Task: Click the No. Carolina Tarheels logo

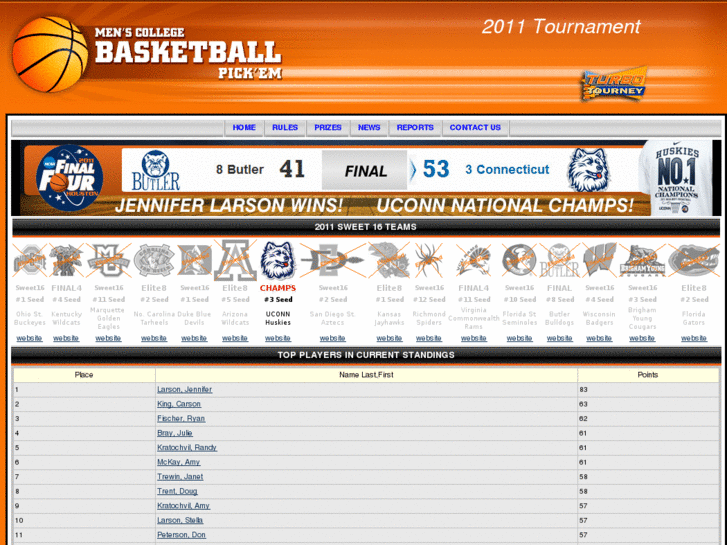Action: click(x=154, y=260)
